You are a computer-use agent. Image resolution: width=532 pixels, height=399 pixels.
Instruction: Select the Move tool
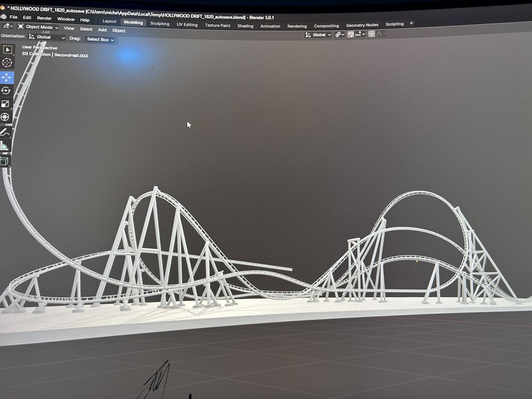click(7, 77)
